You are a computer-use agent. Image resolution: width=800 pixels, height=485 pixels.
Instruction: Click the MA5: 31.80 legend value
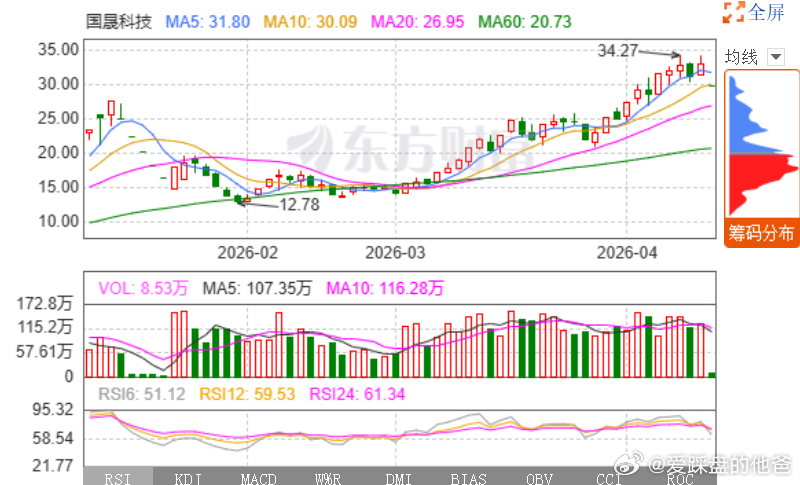pyautogui.click(x=208, y=22)
